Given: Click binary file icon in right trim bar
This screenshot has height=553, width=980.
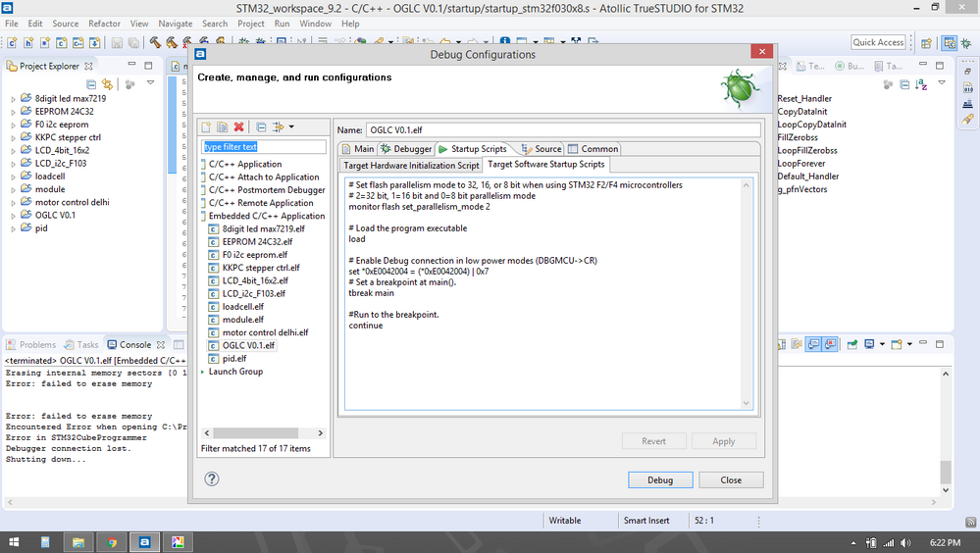Looking at the screenshot, I should click(x=967, y=87).
